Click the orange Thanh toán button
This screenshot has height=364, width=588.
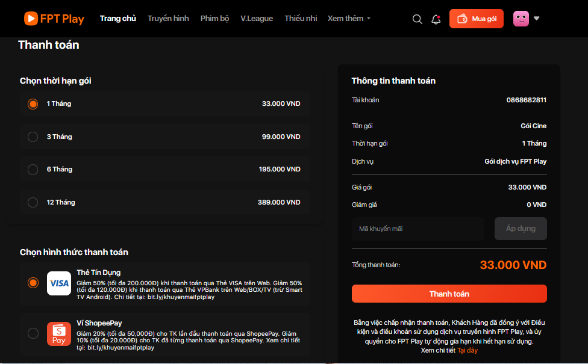pos(449,294)
